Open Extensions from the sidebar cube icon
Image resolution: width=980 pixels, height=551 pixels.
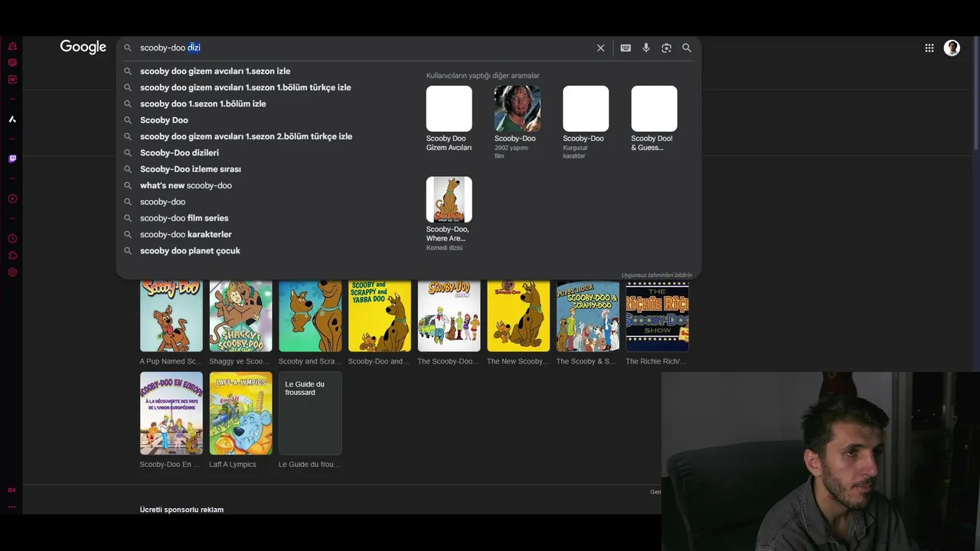click(12, 256)
